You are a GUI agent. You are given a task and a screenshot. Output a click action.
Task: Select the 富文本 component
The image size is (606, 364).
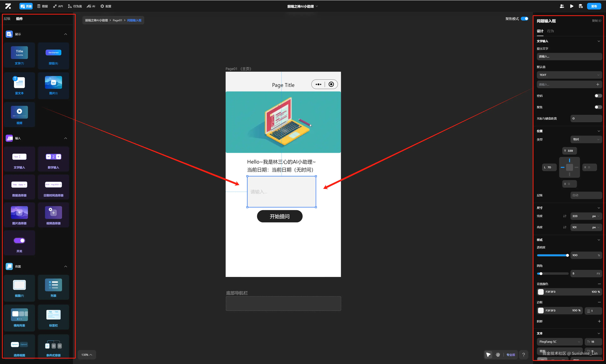click(x=19, y=86)
